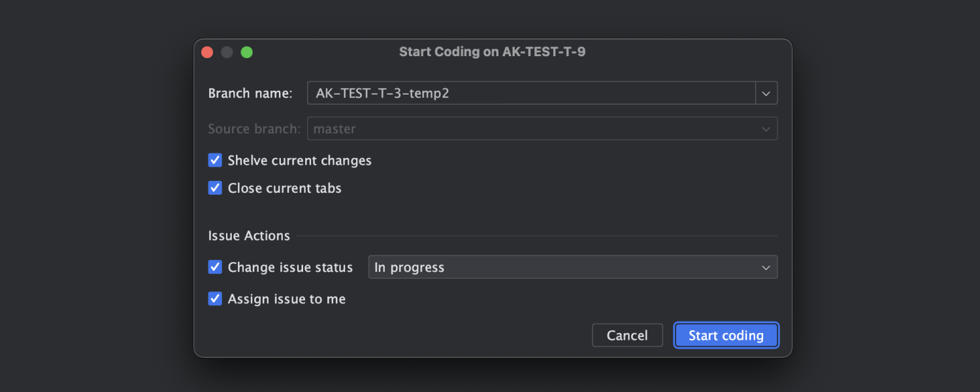Image resolution: width=980 pixels, height=392 pixels.
Task: Click the red close window button
Action: [207, 52]
